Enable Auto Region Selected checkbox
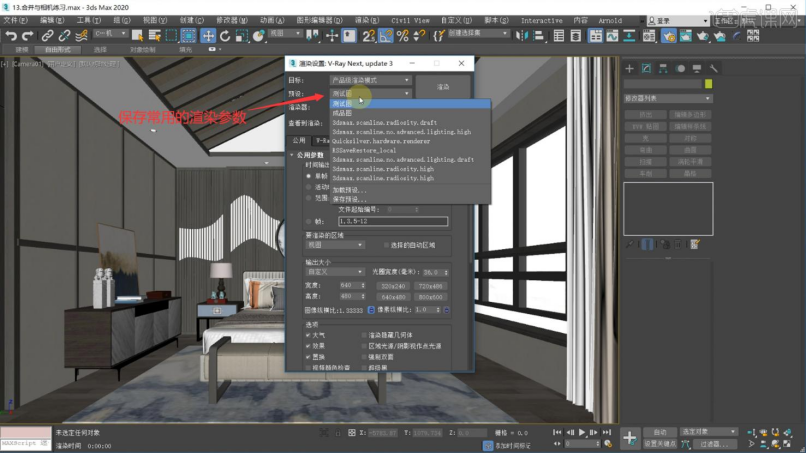Viewport: 806px width, 454px height. coord(386,245)
